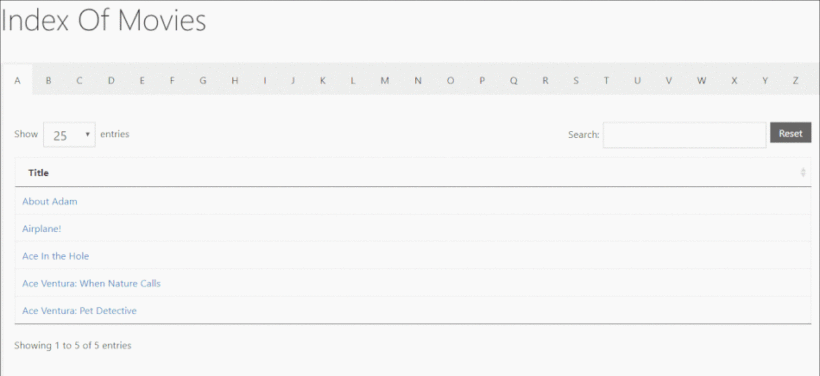820x376 pixels.
Task: Click the Reset button
Action: click(x=790, y=133)
